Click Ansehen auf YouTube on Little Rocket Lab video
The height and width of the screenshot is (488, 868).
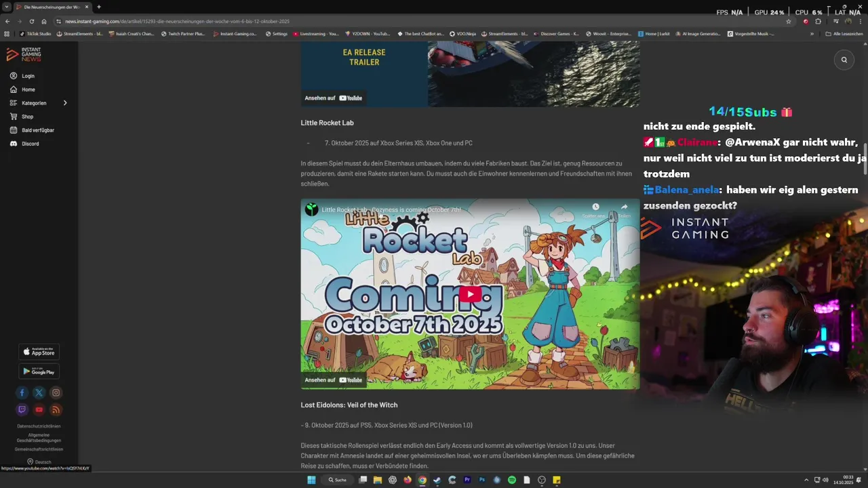[x=334, y=380]
